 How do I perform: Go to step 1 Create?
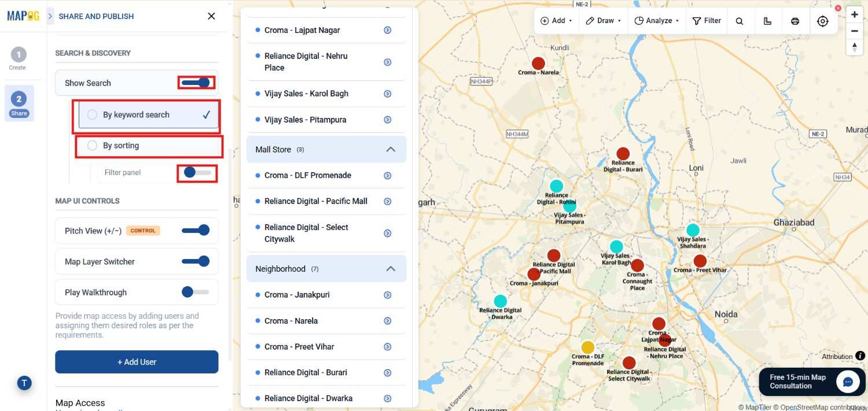[18, 59]
